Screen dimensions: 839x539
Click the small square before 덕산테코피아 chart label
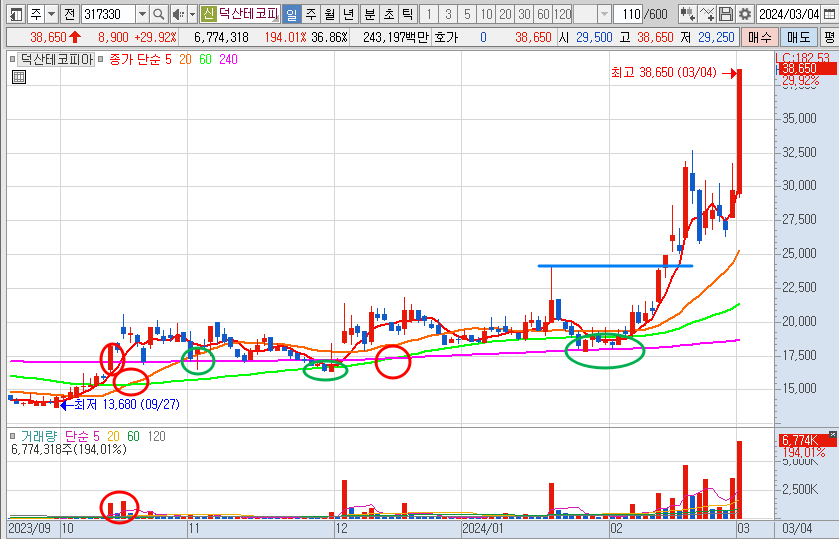[12, 59]
